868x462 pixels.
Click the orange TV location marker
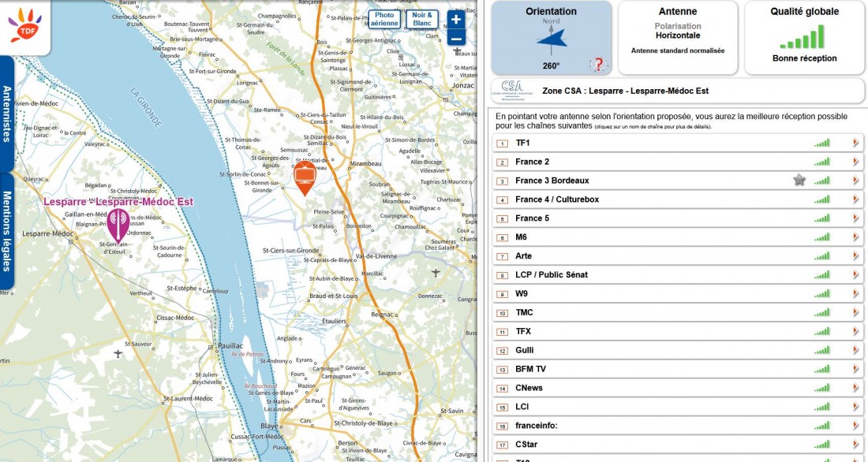[305, 178]
